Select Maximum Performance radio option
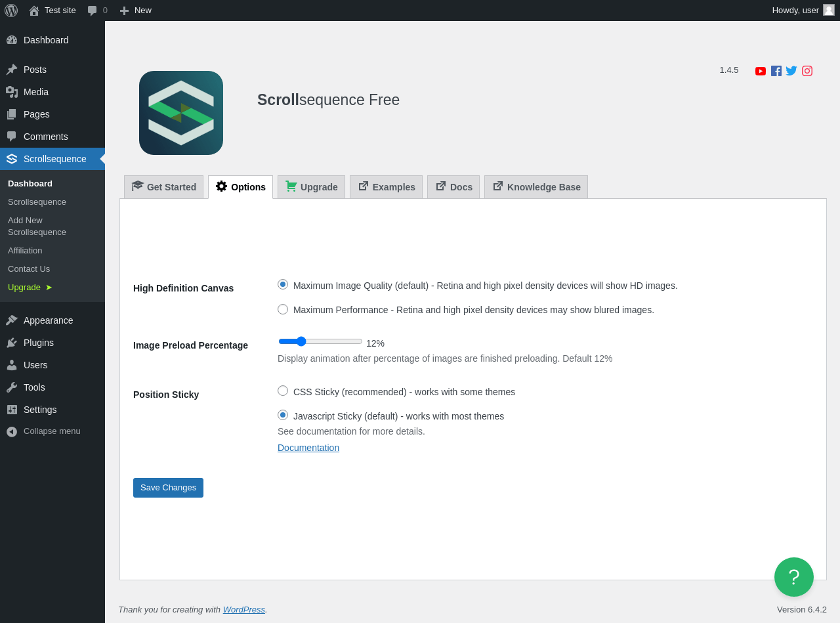 [283, 309]
